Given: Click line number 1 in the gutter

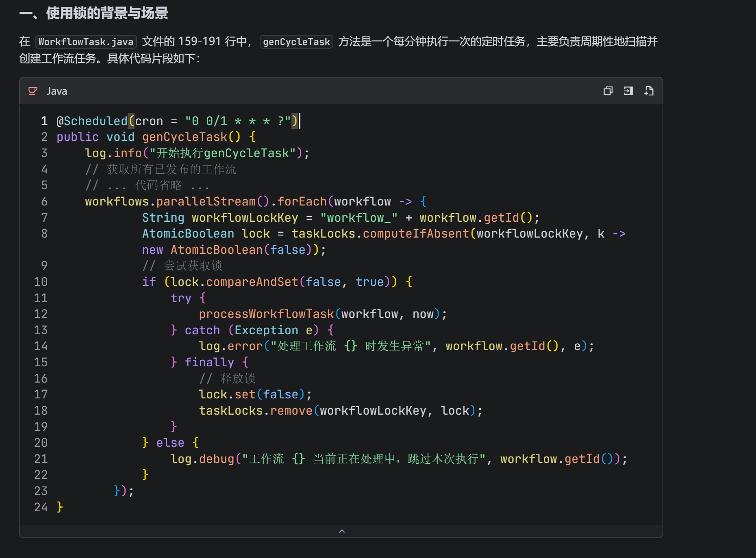Looking at the screenshot, I should pyautogui.click(x=44, y=121).
